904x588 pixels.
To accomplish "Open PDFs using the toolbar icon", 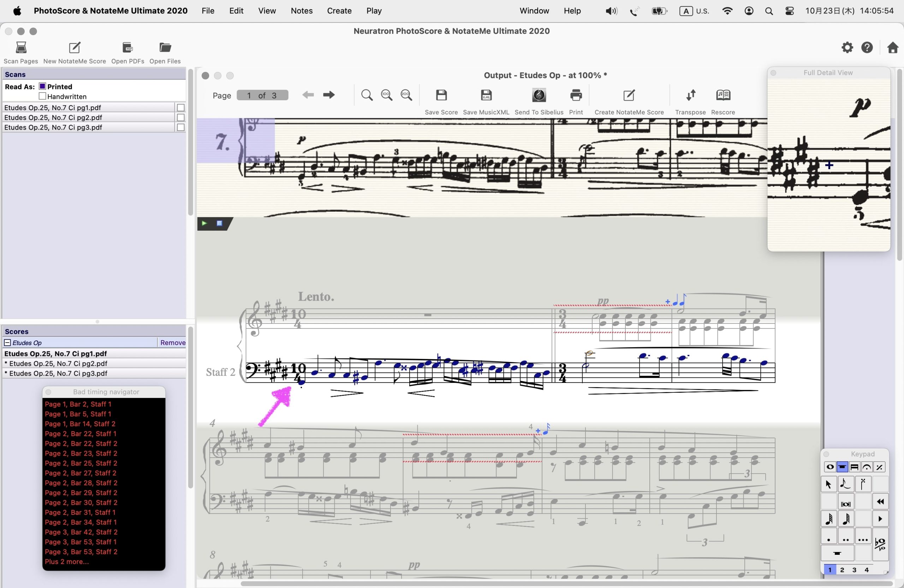I will point(127,48).
